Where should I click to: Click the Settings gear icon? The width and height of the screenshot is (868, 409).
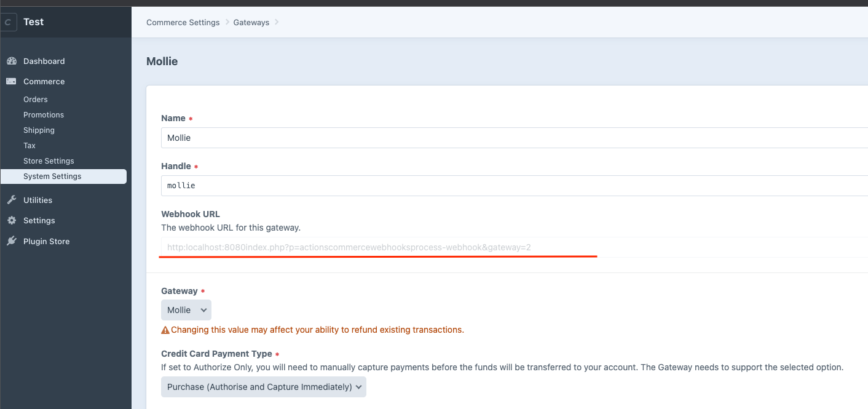coord(11,220)
